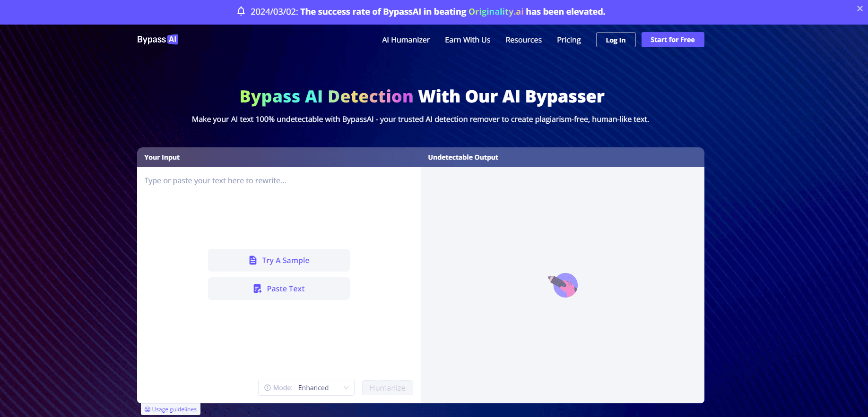
Task: Click the BypassAI logo
Action: point(157,40)
